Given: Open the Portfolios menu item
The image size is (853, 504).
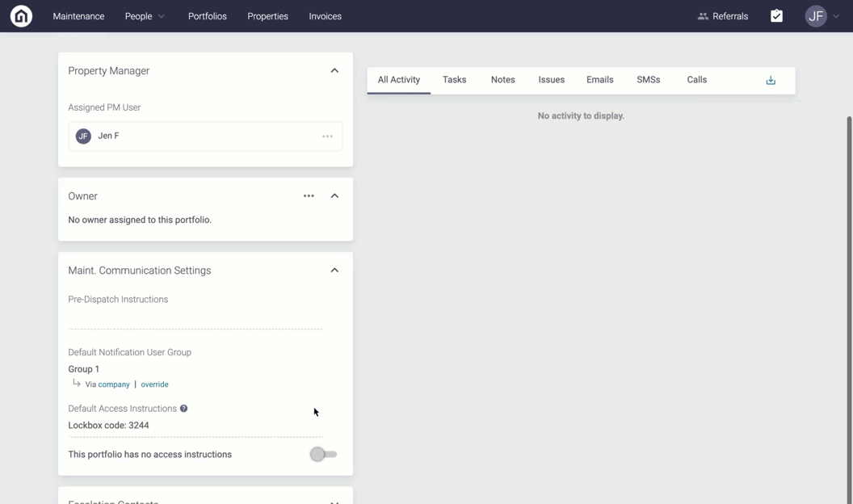Looking at the screenshot, I should coord(207,16).
